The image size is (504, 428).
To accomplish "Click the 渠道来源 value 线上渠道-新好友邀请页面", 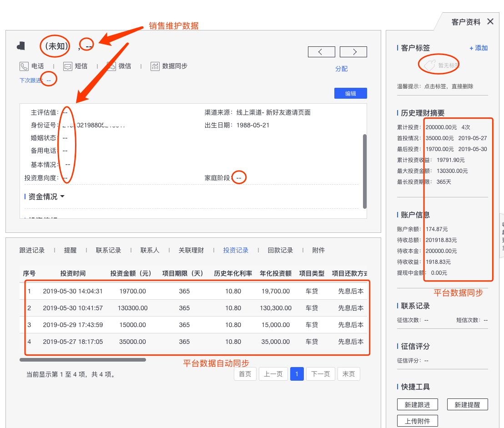I will click(x=273, y=112).
